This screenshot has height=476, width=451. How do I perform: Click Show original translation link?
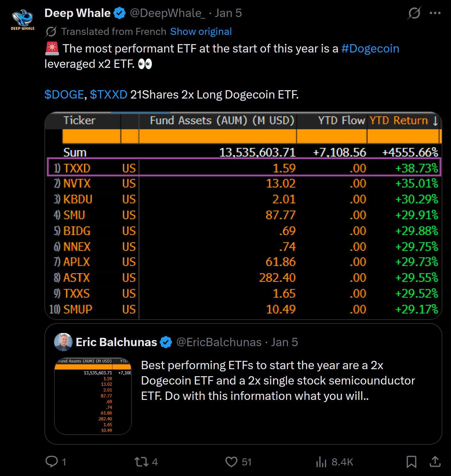coord(201,32)
